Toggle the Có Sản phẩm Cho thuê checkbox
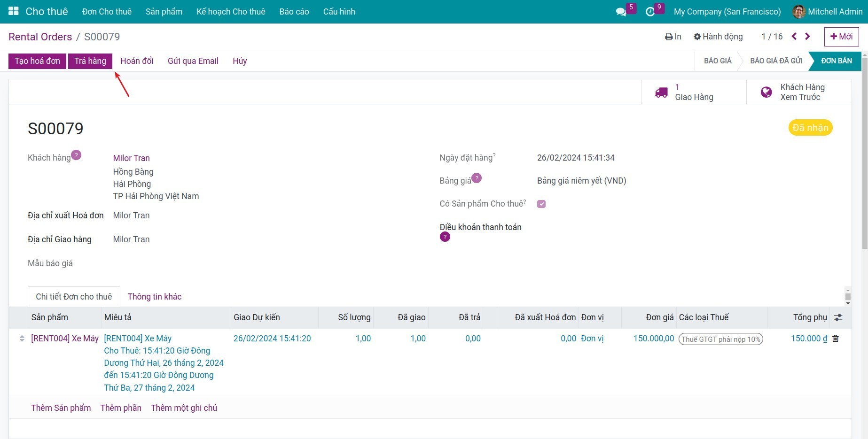The image size is (868, 439). point(541,204)
